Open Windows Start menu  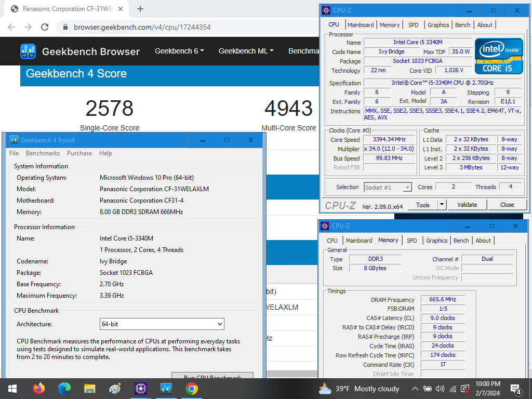click(12, 389)
